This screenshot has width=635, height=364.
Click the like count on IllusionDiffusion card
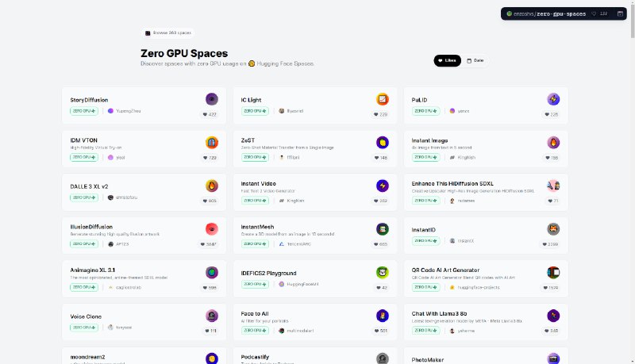point(209,244)
